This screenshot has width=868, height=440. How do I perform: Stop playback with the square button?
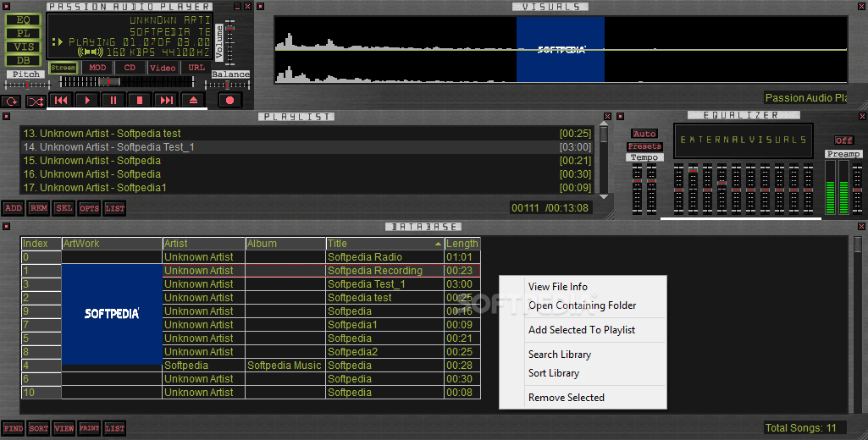pyautogui.click(x=140, y=100)
